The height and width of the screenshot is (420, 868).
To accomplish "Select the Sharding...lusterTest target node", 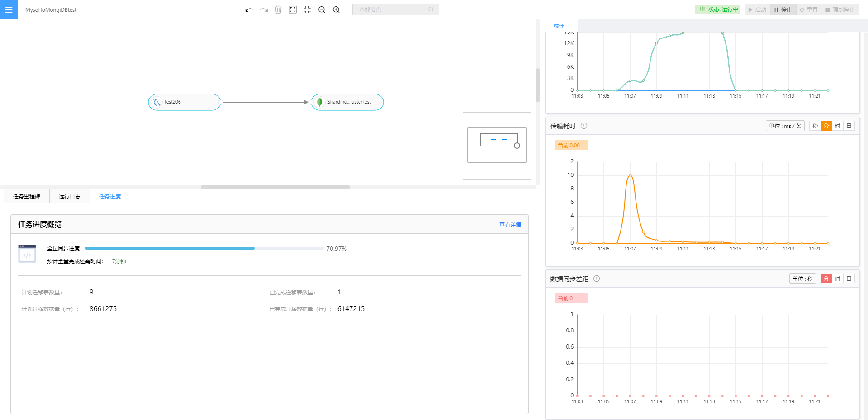I will [347, 102].
